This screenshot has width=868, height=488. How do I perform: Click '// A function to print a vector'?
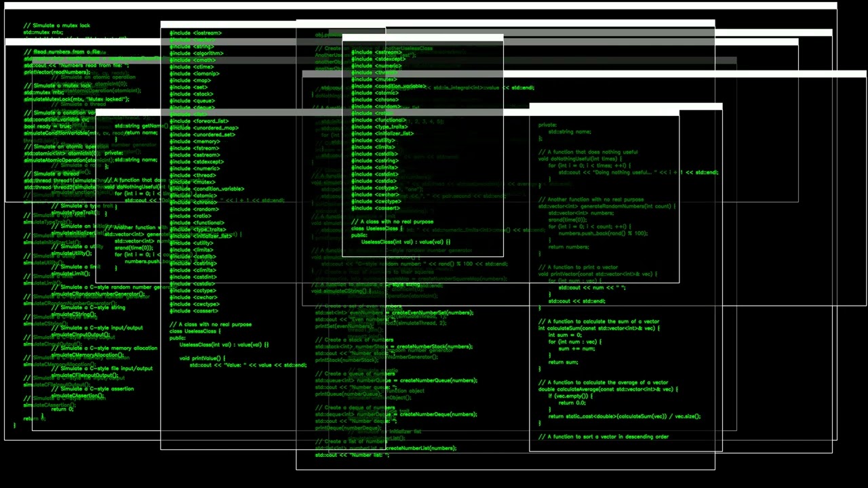578,267
